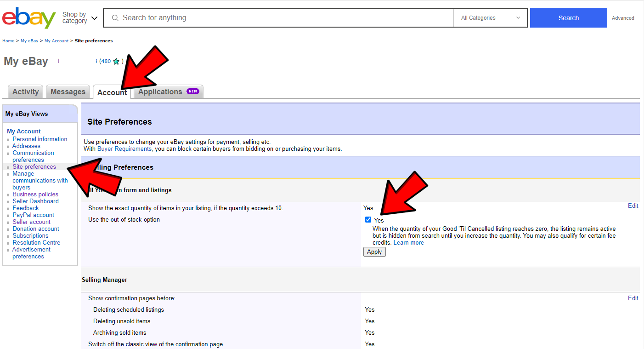644x349 pixels.
Task: Toggle the out-of-stock option checkbox
Action: pos(368,220)
